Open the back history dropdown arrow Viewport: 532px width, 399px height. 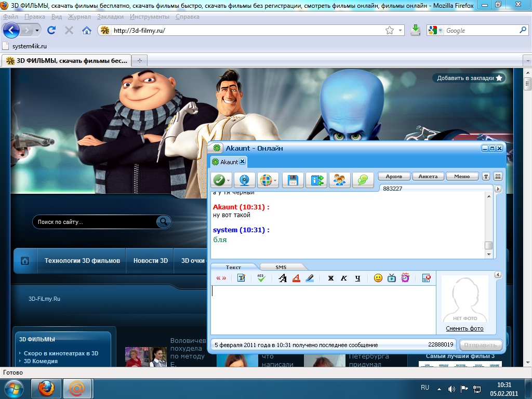point(37,31)
